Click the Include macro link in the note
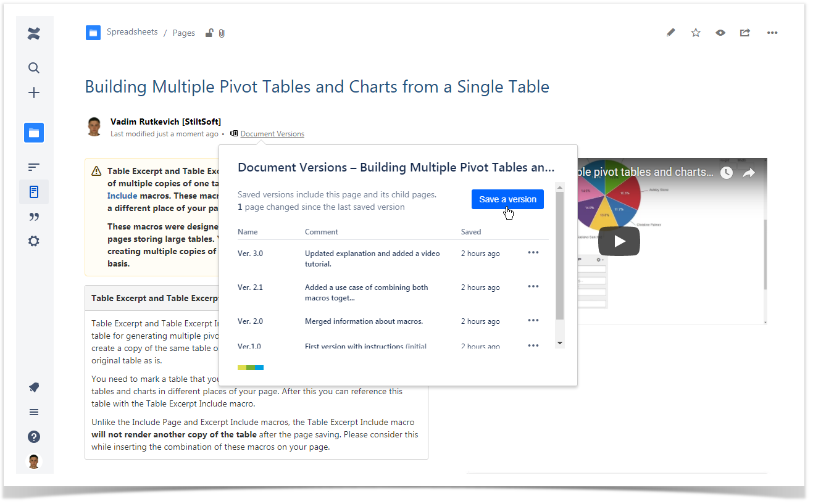Image resolution: width=813 pixels, height=504 pixels. tap(122, 196)
